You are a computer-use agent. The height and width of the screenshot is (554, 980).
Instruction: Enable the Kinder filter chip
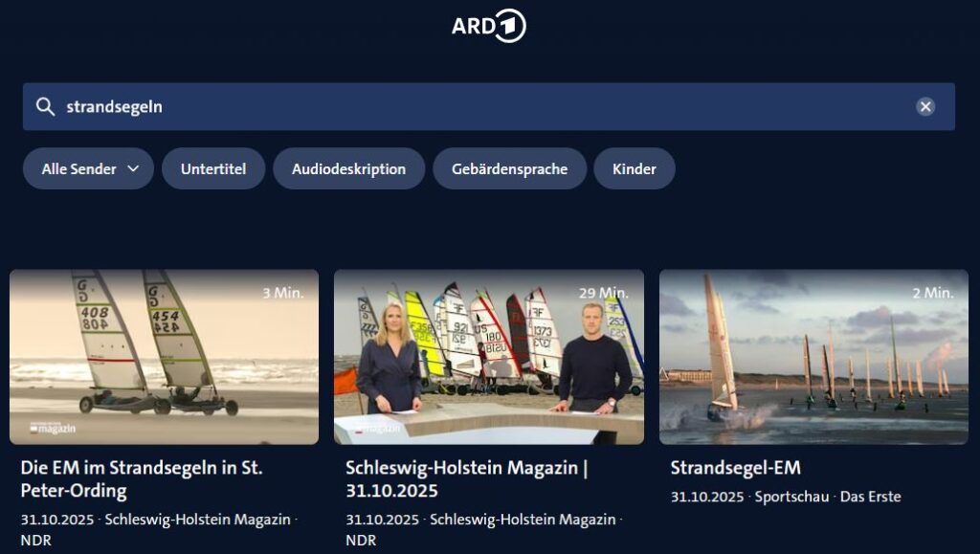click(635, 168)
